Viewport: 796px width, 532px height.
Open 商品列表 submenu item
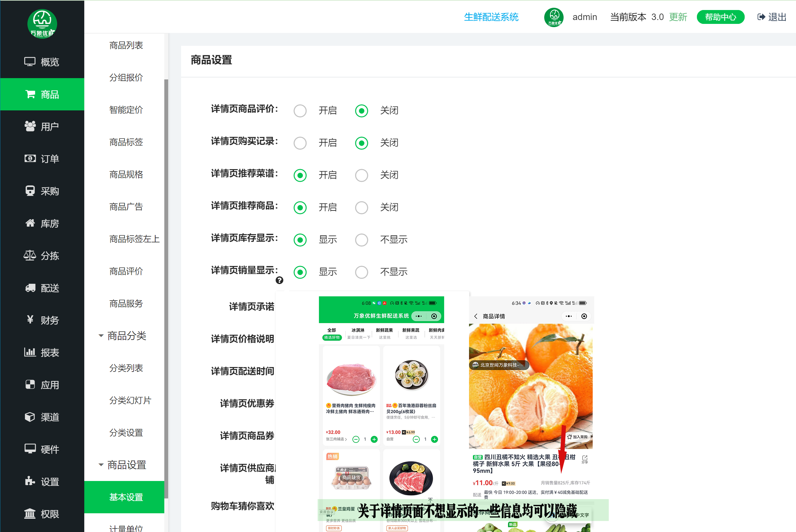126,45
